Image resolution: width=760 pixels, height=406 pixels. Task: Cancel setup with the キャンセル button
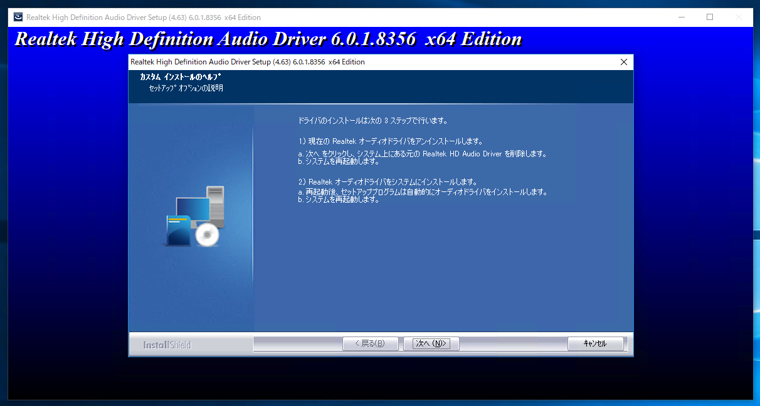pos(595,344)
